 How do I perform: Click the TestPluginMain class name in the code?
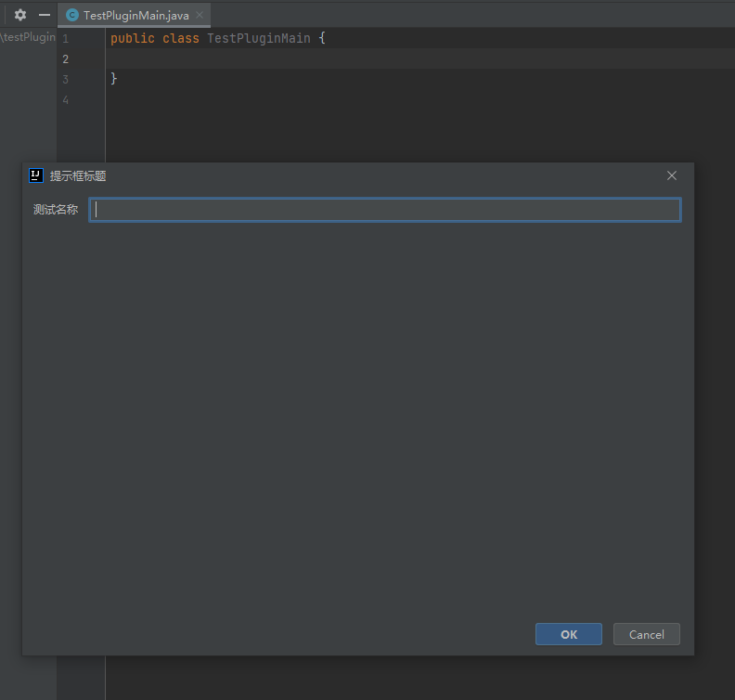point(259,38)
